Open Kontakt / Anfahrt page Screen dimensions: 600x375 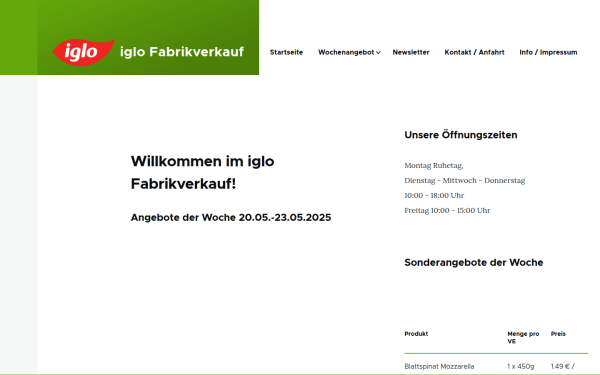[474, 52]
